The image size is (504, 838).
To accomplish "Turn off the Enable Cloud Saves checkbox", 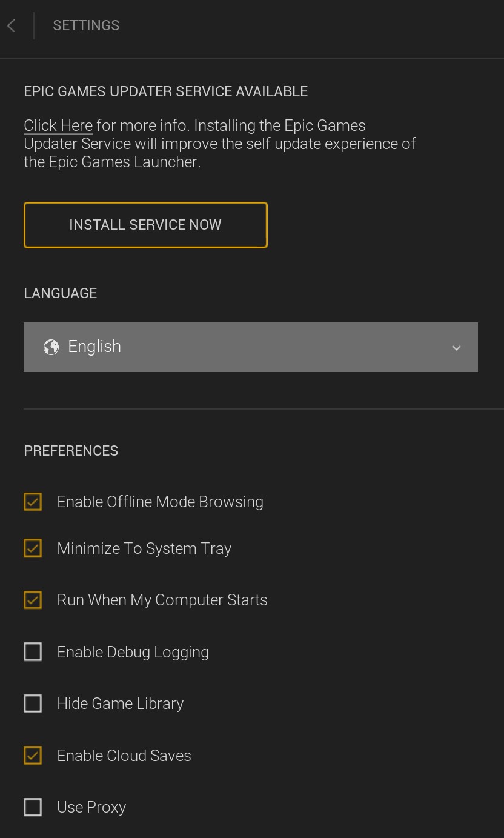I will pos(33,756).
